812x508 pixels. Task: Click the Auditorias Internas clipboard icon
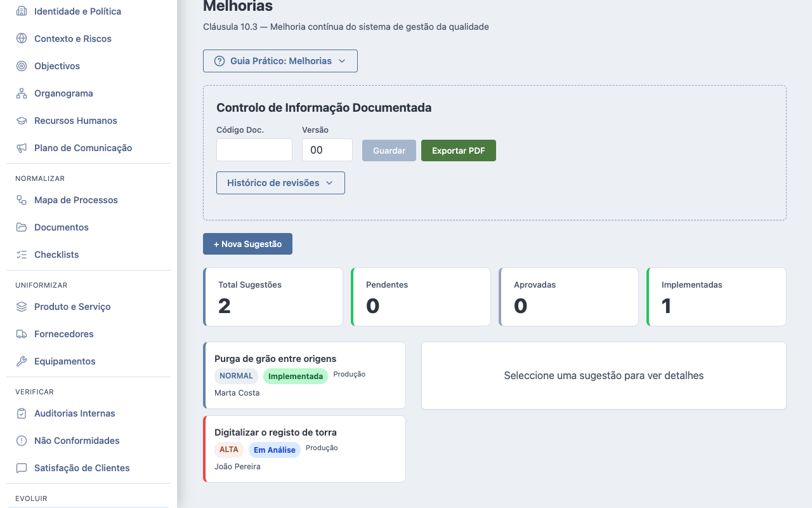pos(22,413)
